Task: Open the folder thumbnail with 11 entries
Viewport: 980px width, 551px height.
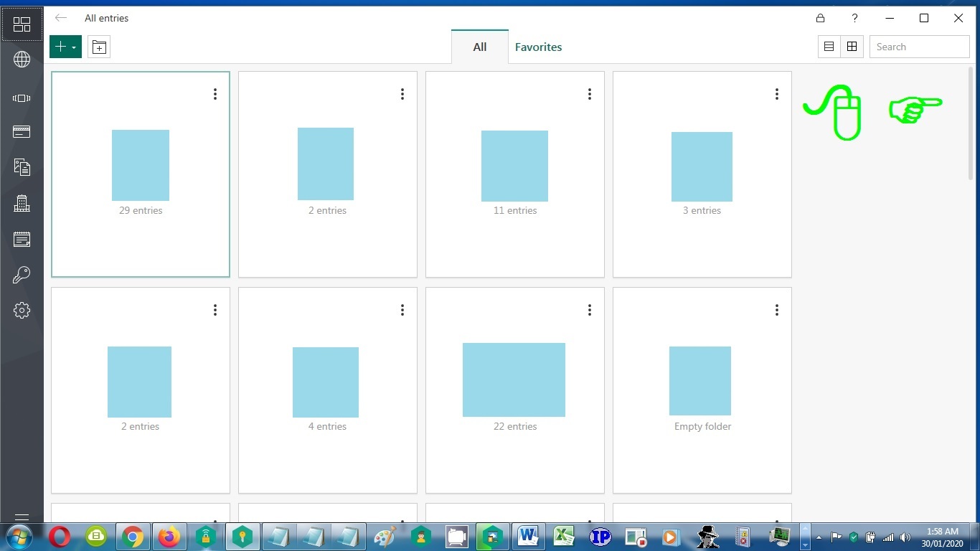Action: (514, 166)
